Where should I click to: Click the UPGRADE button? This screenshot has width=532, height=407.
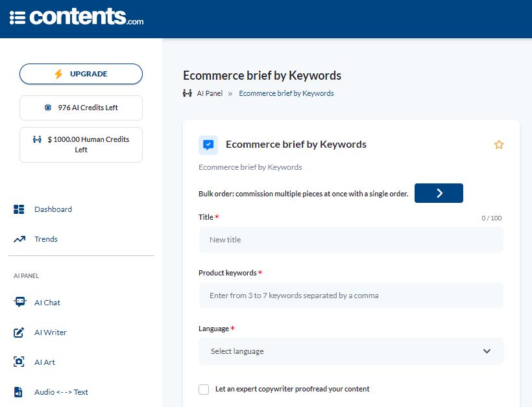point(81,74)
